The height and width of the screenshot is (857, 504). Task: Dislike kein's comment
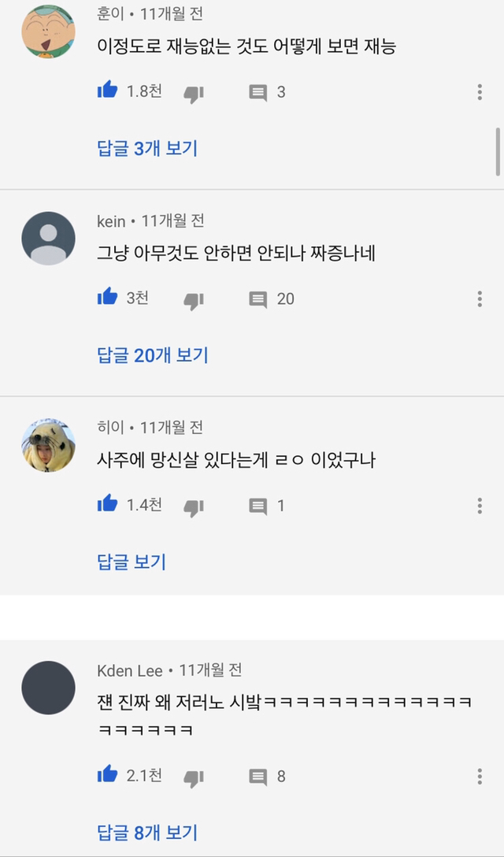(x=194, y=299)
